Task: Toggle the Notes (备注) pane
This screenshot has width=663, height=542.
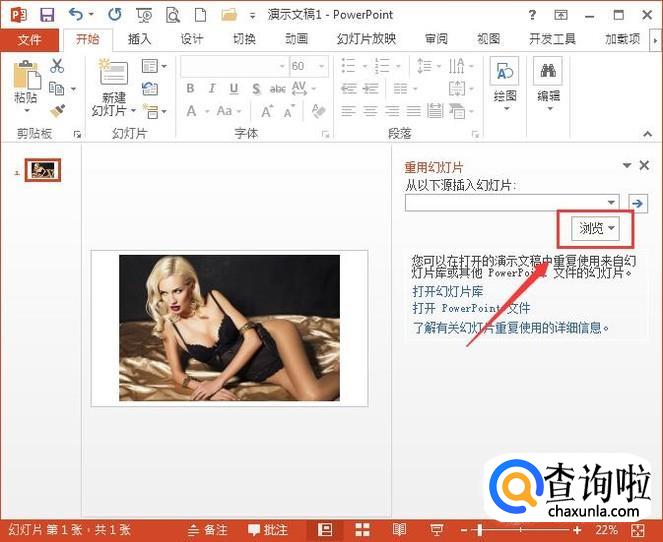Action: point(208,529)
